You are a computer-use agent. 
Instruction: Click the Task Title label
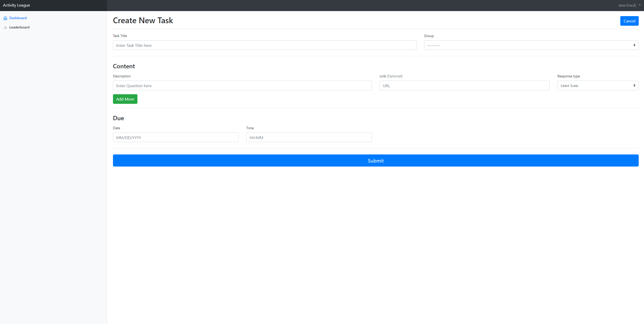(120, 36)
